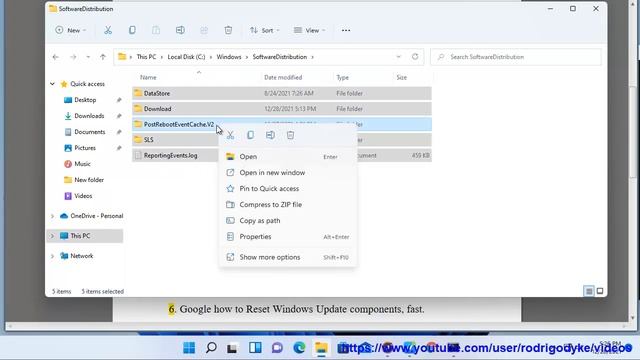
Task: Open Downloads in Quick access
Action: (x=89, y=116)
